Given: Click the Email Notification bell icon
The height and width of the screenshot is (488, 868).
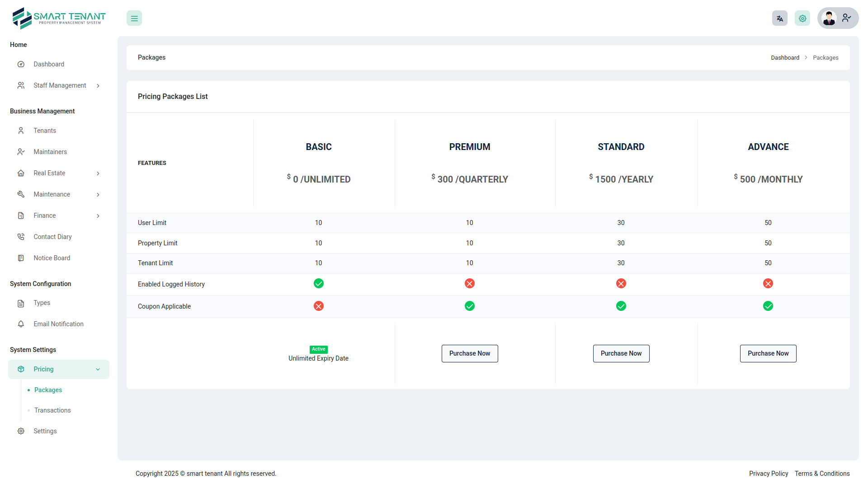Looking at the screenshot, I should pos(21,324).
